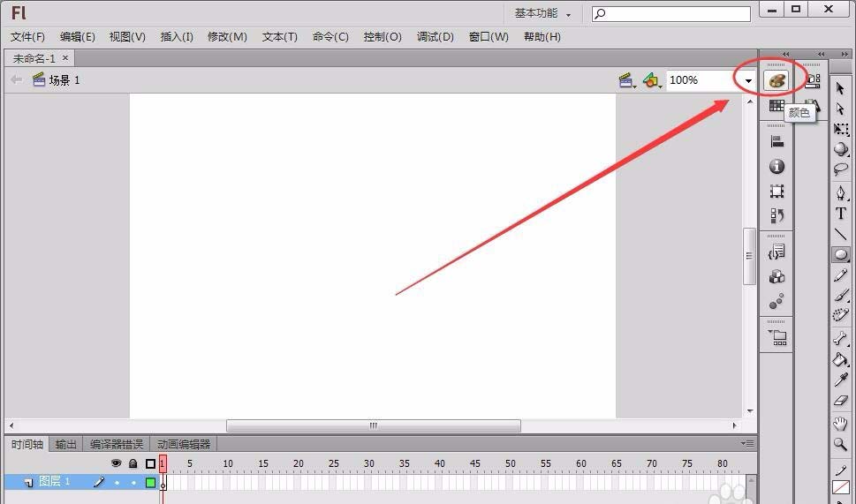Screen dimensions: 856x504
Task: Open the Motion Presets panel icon
Action: tap(776, 301)
